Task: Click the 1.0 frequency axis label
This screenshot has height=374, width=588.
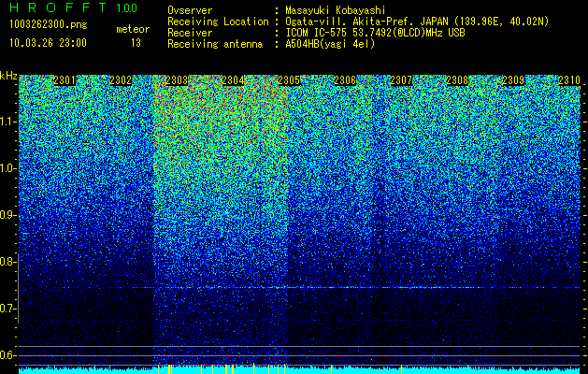Action: click(7, 168)
